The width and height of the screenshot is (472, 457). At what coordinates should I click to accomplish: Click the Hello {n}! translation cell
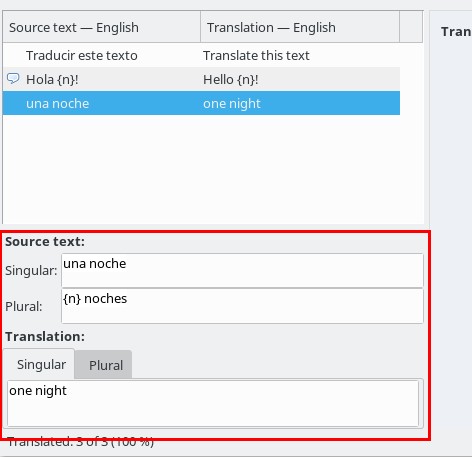(x=231, y=80)
